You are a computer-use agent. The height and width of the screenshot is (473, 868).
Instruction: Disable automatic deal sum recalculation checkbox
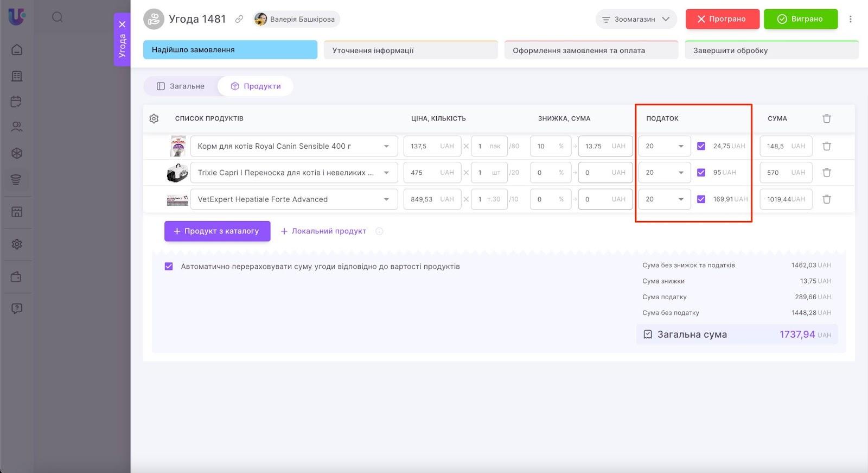[169, 267]
